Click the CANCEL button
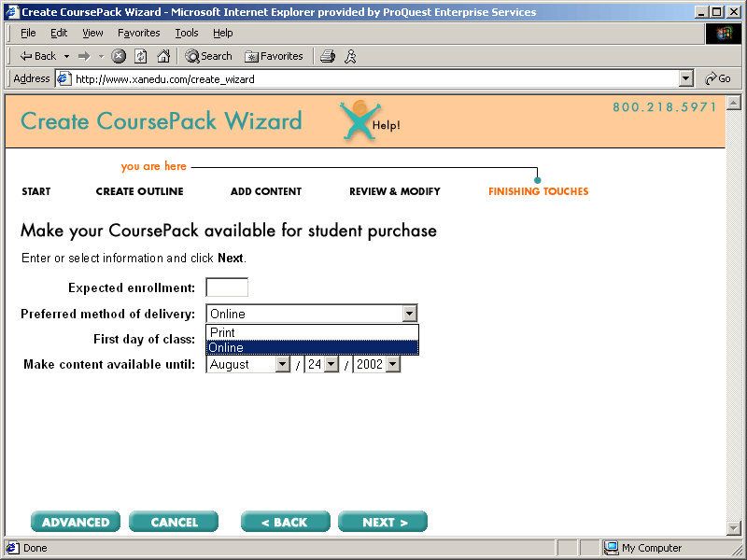Screen dimensions: 747x560 [174, 522]
